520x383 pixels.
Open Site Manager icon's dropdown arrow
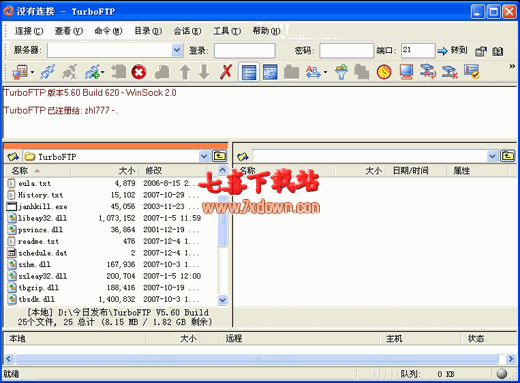tap(32, 72)
